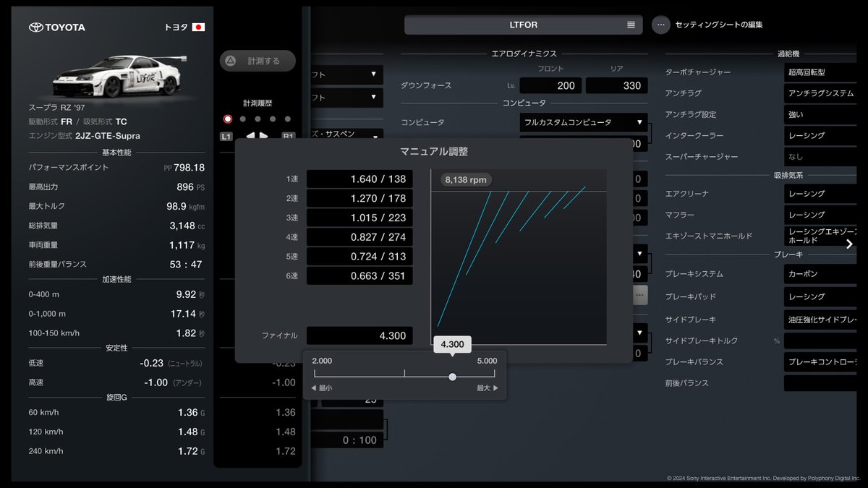Viewport: 868px width, 488px height.
Task: Open the エキゾーストマニホールド dropdown
Action: pos(820,236)
